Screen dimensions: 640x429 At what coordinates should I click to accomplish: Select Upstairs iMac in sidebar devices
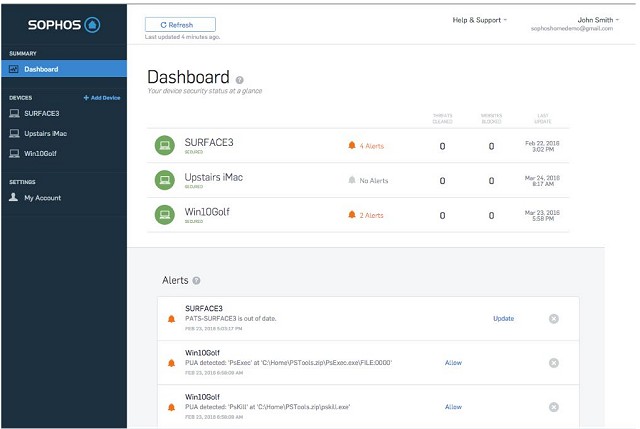click(x=47, y=133)
